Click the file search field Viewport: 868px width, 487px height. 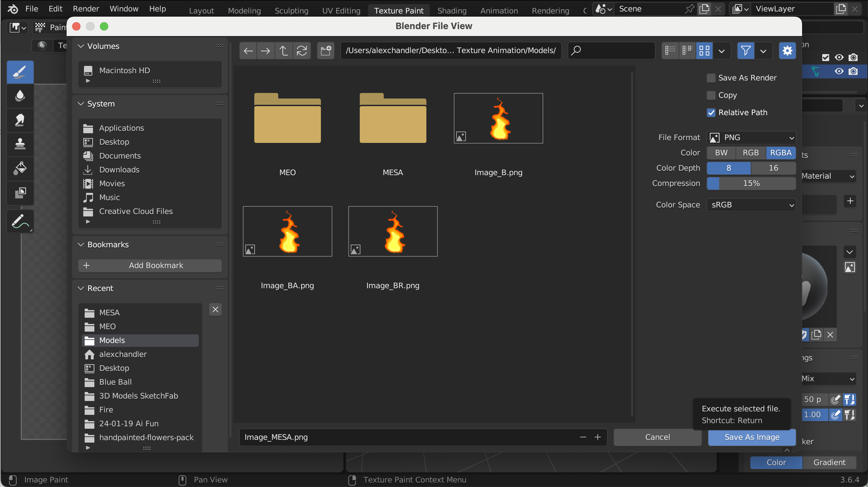(612, 51)
